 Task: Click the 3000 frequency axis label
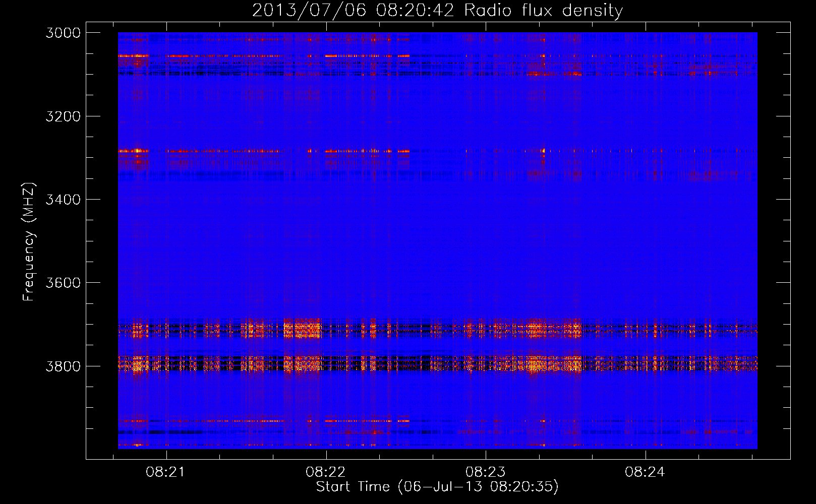[x=63, y=33]
